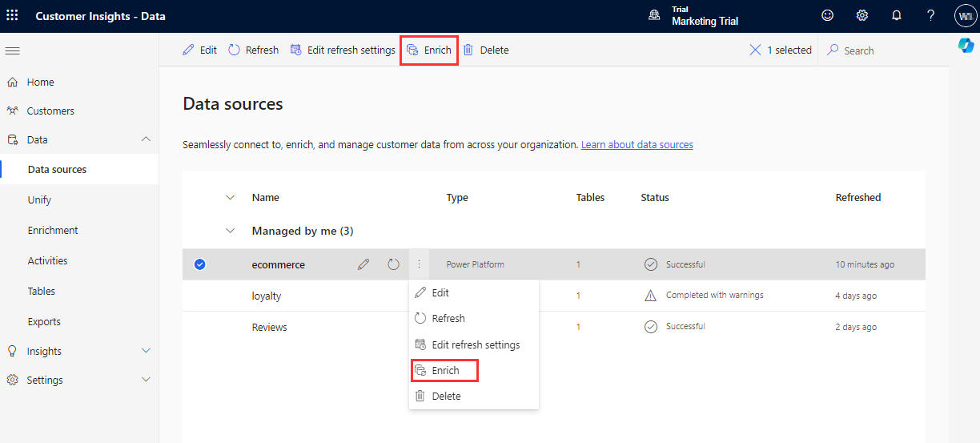Sort by the Tables column header
Screen dimensions: 980x443
tap(591, 197)
